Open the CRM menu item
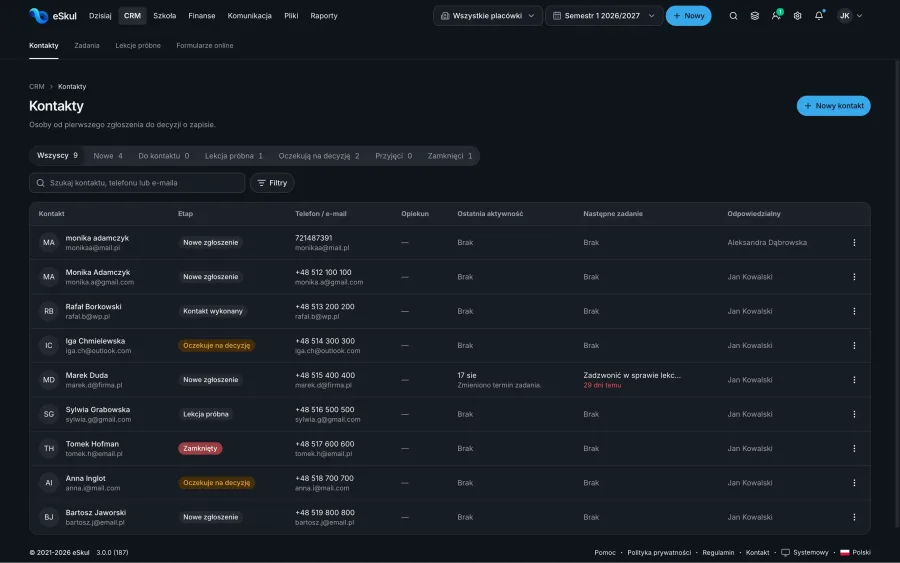 [x=132, y=16]
